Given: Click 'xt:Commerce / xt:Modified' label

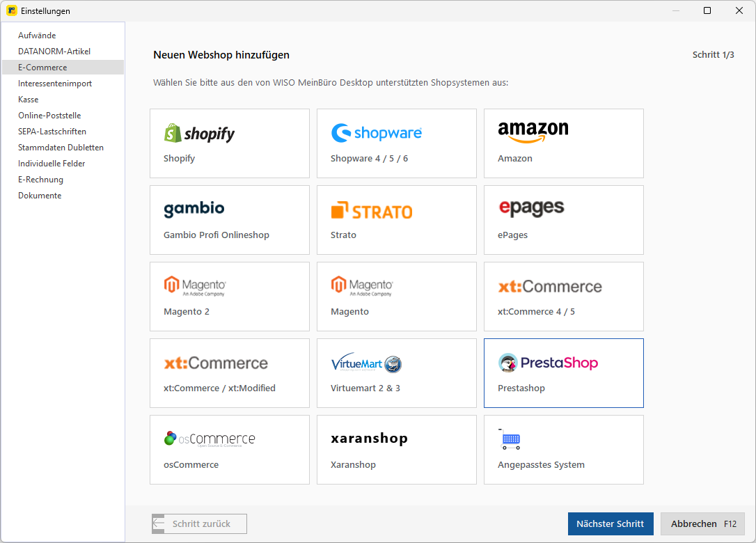Looking at the screenshot, I should (219, 388).
